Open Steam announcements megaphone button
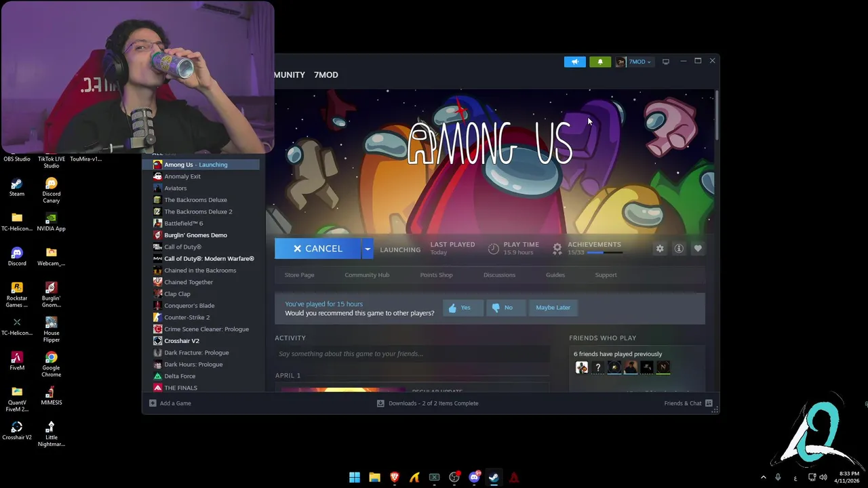The height and width of the screenshot is (488, 868). coord(574,62)
